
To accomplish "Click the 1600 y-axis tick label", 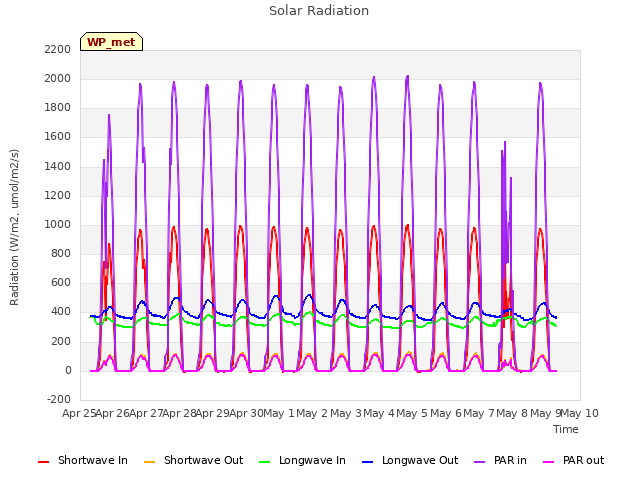I will click(58, 137).
